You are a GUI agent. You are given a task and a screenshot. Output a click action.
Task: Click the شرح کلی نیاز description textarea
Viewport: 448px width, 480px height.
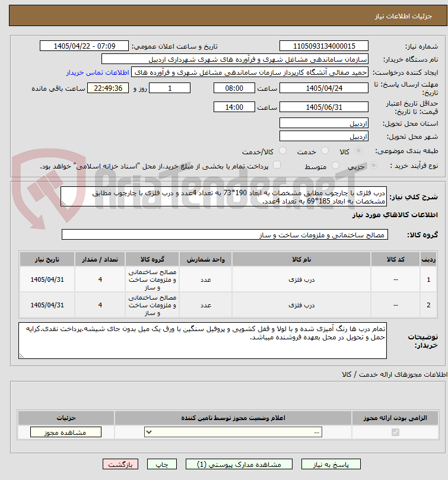pyautogui.click(x=224, y=197)
